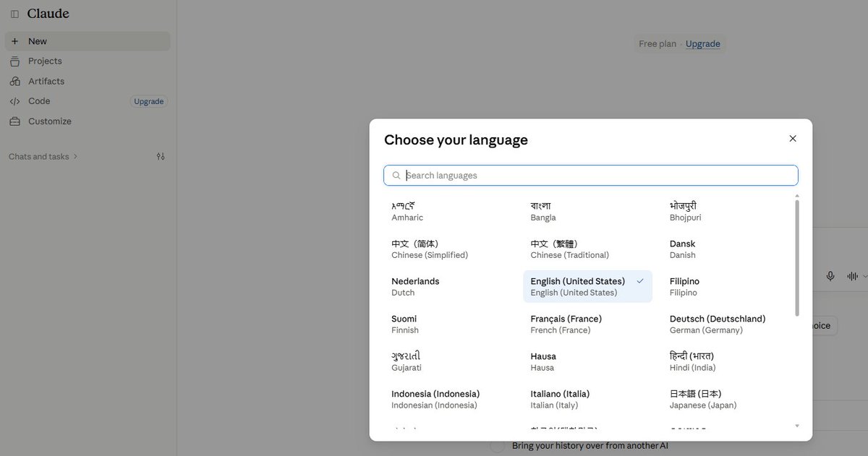Select Chinese (Simplified) language

coord(448,249)
